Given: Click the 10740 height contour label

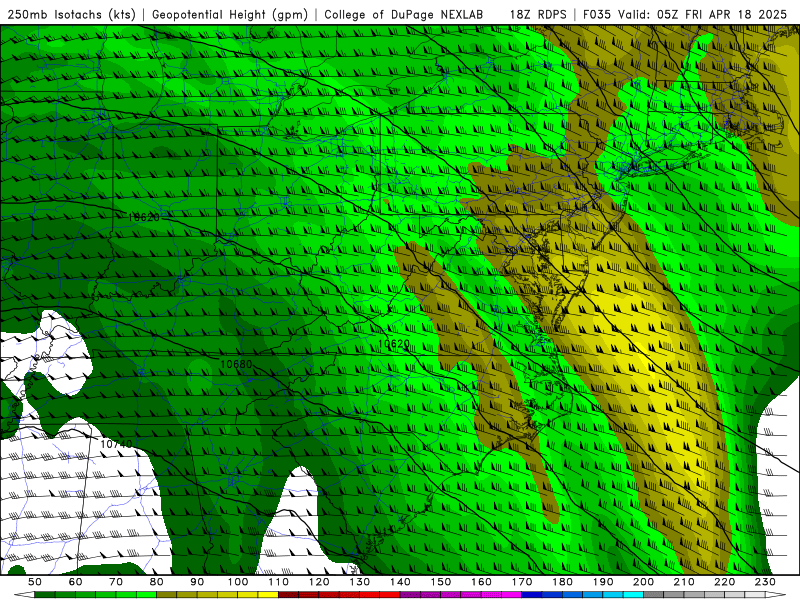Looking at the screenshot, I should [116, 444].
